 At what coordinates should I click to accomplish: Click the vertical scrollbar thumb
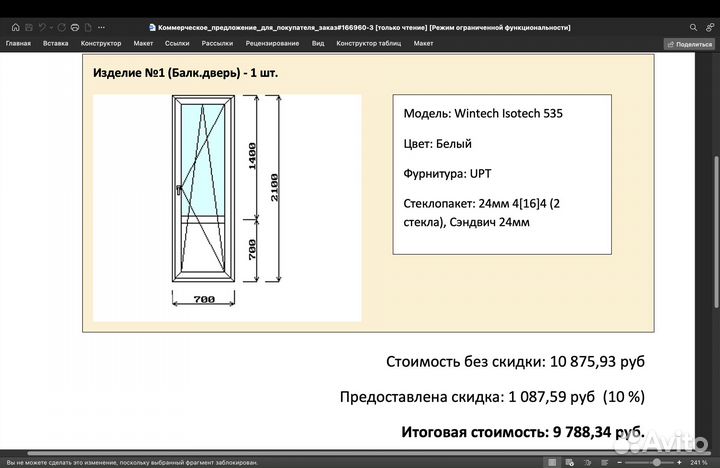(716, 232)
